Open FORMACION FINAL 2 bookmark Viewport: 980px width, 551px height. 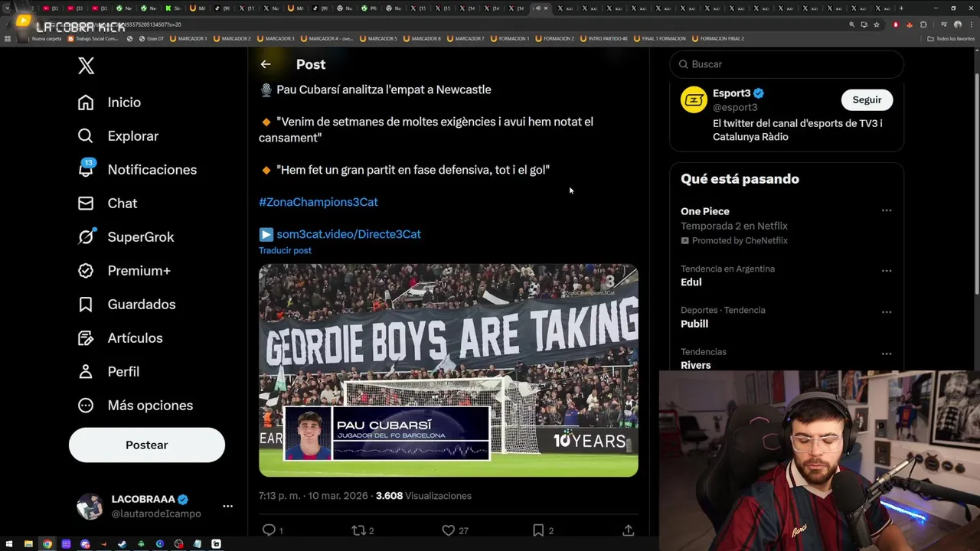tap(717, 38)
